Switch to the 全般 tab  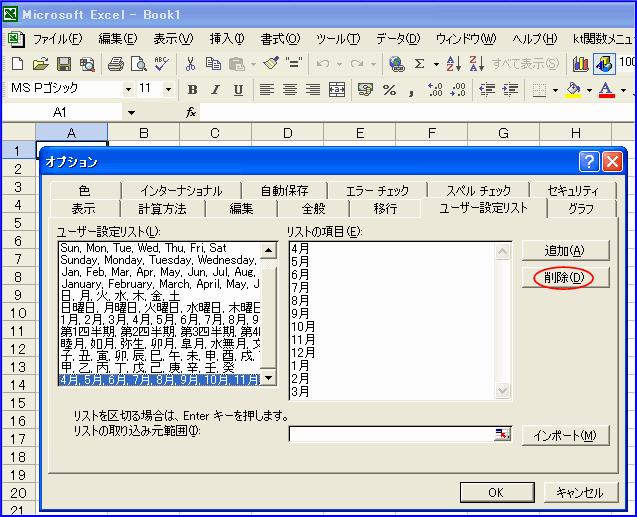pyautogui.click(x=314, y=209)
